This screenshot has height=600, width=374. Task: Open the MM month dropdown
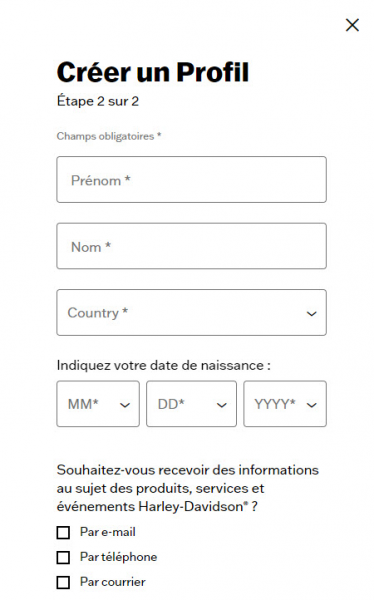click(98, 404)
